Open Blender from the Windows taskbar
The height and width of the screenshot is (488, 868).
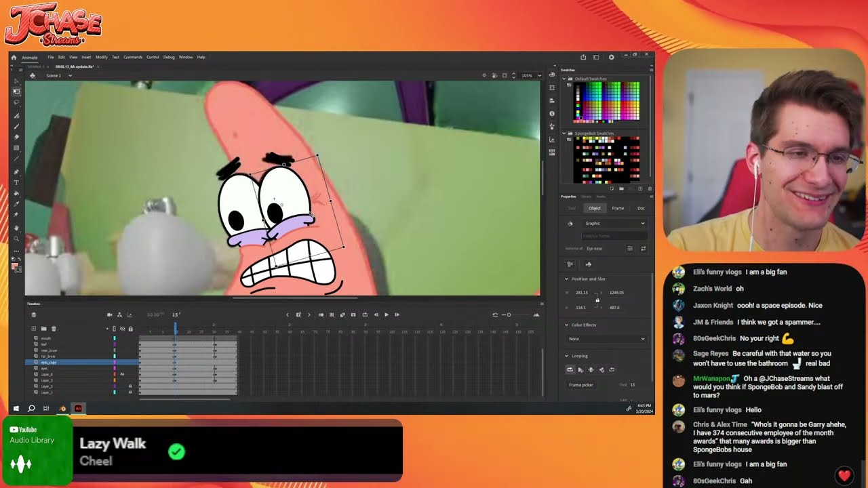(62, 409)
